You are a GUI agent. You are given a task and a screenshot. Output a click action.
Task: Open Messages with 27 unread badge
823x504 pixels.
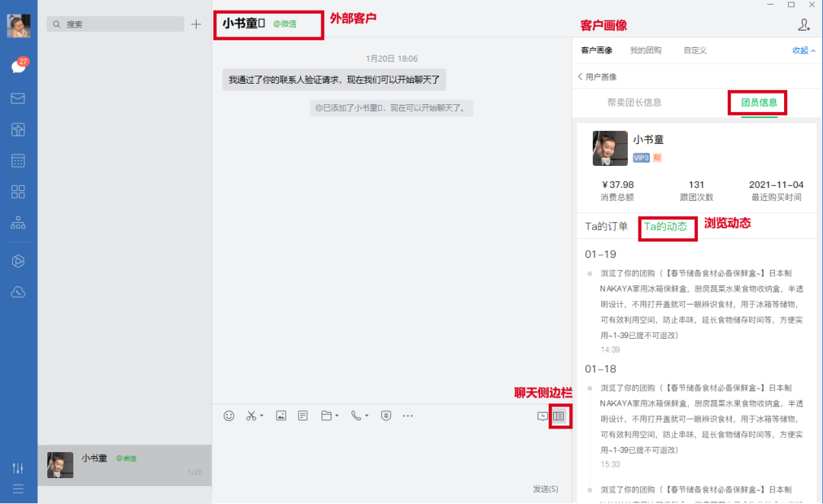pyautogui.click(x=18, y=66)
